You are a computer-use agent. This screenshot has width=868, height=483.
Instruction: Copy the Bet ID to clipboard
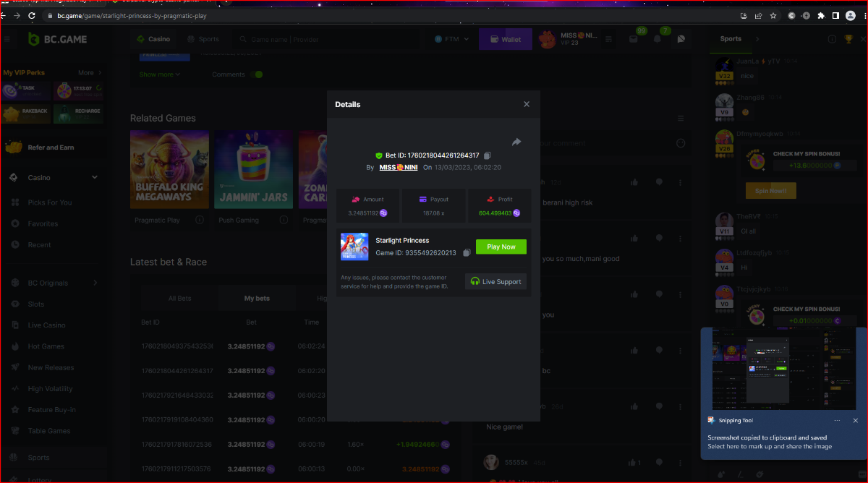[488, 155]
